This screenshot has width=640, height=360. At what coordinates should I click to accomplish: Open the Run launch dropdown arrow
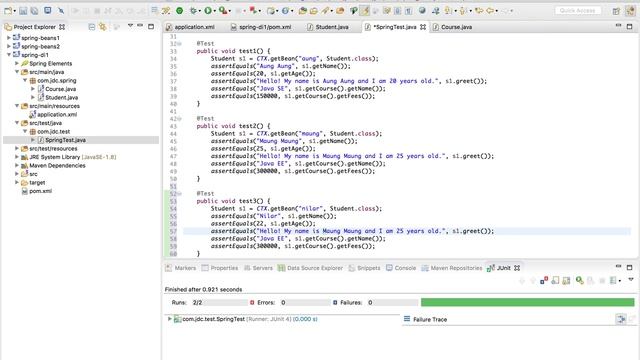215,11
